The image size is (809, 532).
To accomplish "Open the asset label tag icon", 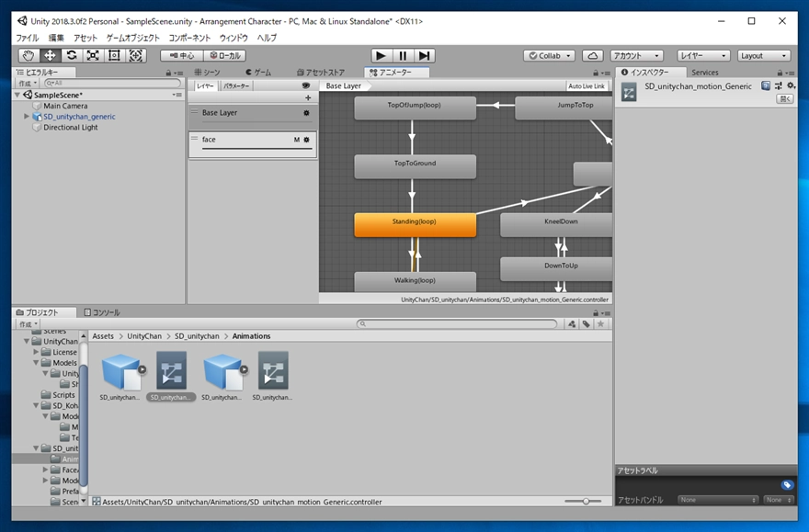I will [x=786, y=485].
